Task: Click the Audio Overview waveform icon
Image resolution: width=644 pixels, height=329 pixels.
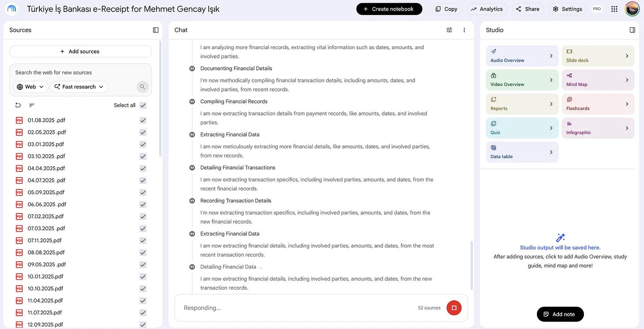Action: pyautogui.click(x=494, y=51)
